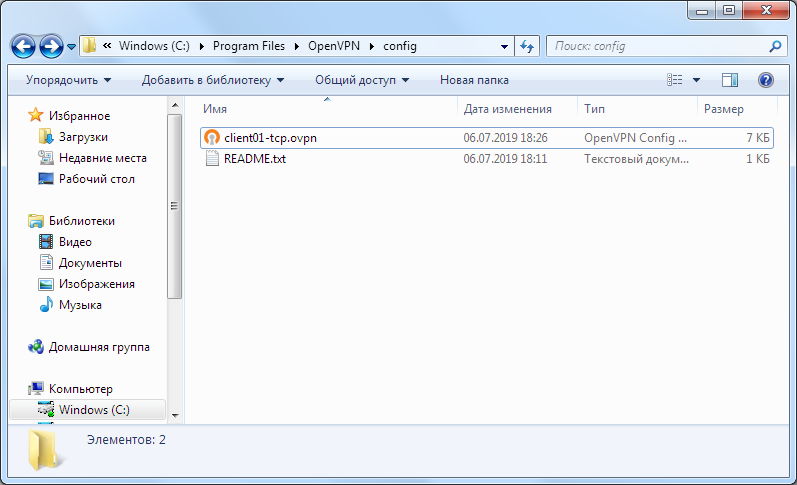This screenshot has height=485, width=797.
Task: Select Windows (C:) in the address path
Action: [154, 46]
